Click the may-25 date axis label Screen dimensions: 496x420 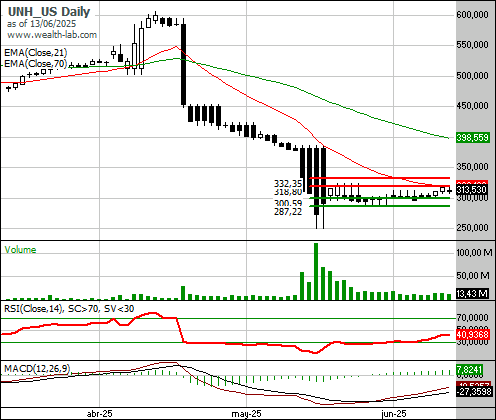(246, 414)
